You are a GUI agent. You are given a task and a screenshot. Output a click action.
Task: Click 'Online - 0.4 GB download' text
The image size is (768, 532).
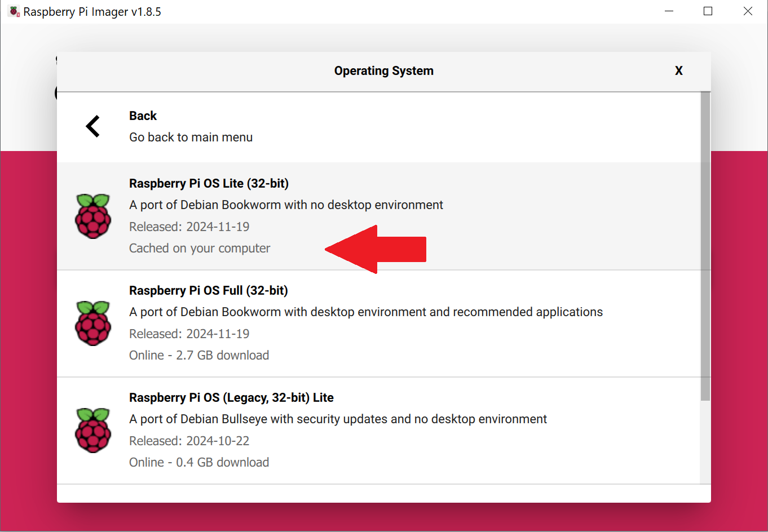coord(199,463)
